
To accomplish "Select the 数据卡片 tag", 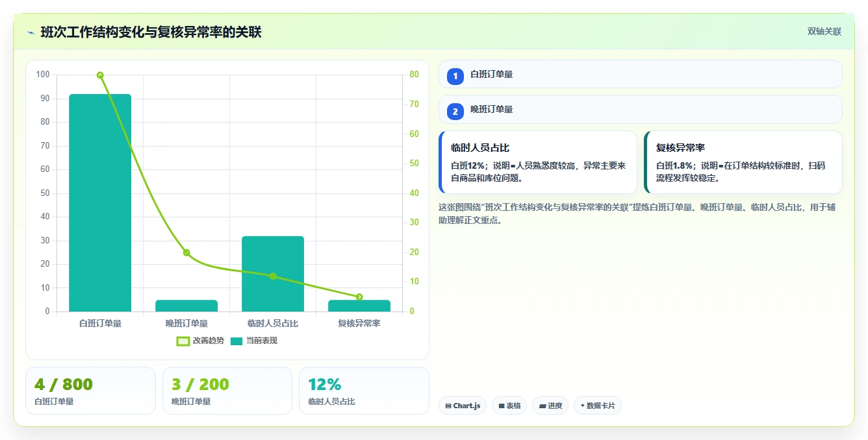I will (x=598, y=406).
